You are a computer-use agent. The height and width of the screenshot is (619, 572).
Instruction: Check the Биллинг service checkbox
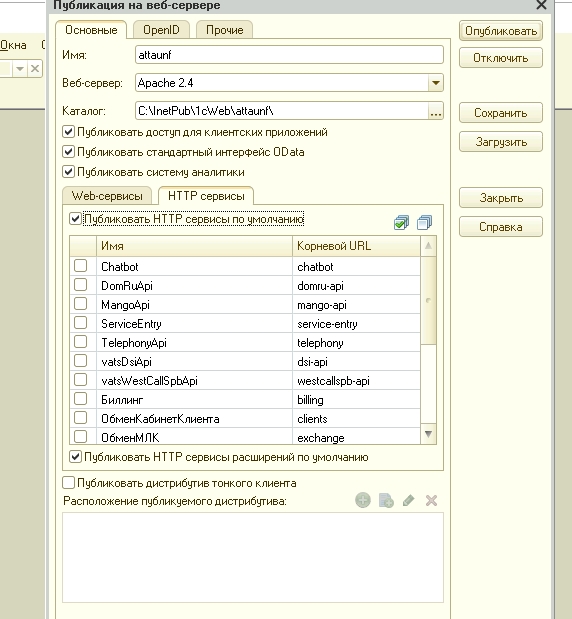(81, 399)
